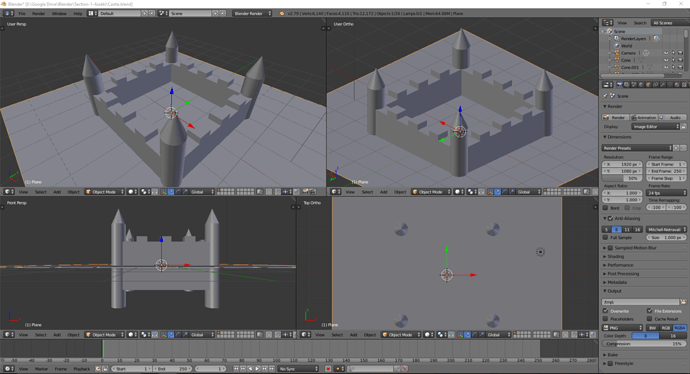Open the render presets add icon
Viewport: 690px width, 374px height.
[x=677, y=148]
